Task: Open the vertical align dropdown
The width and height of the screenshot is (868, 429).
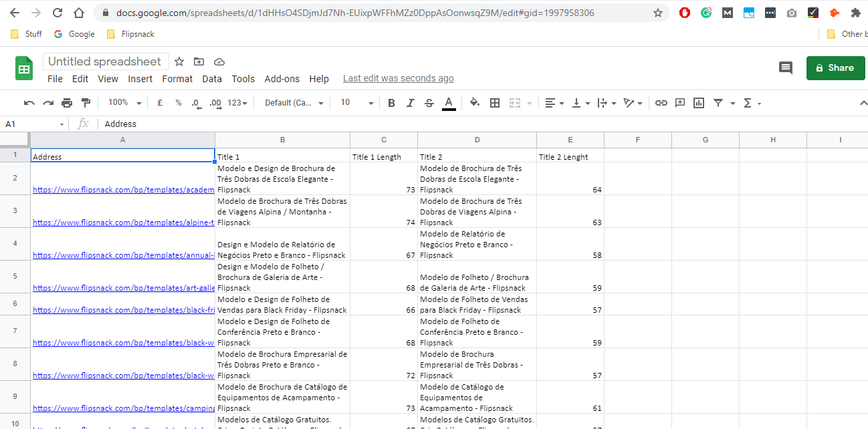Action: tap(581, 103)
